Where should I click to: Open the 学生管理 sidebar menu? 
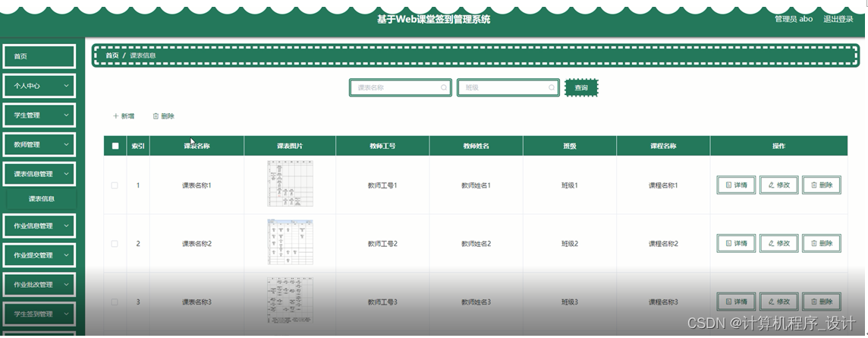(x=39, y=115)
